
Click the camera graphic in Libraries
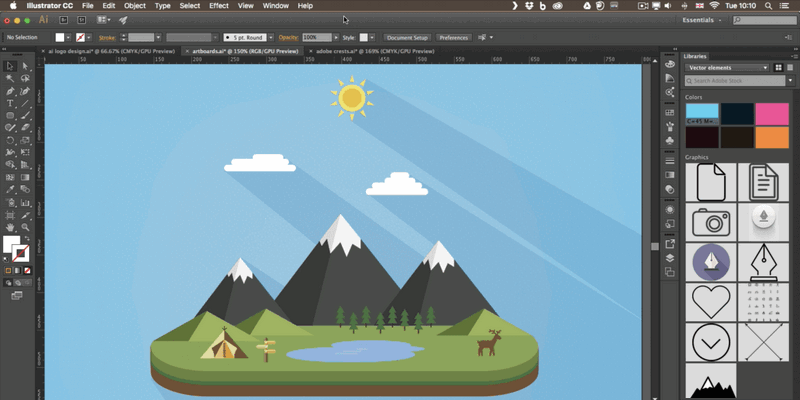pyautogui.click(x=711, y=222)
